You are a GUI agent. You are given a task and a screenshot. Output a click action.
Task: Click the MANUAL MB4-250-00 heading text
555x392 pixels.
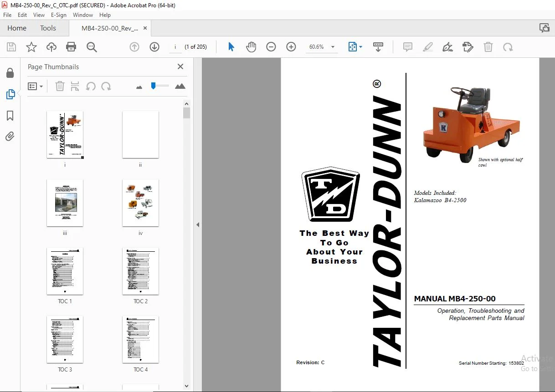[x=455, y=299]
